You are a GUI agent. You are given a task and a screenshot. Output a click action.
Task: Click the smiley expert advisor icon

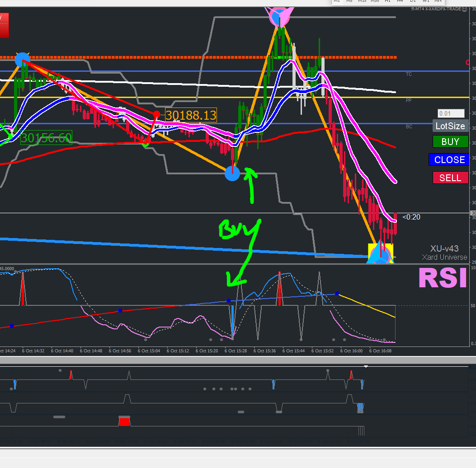pos(464,9)
